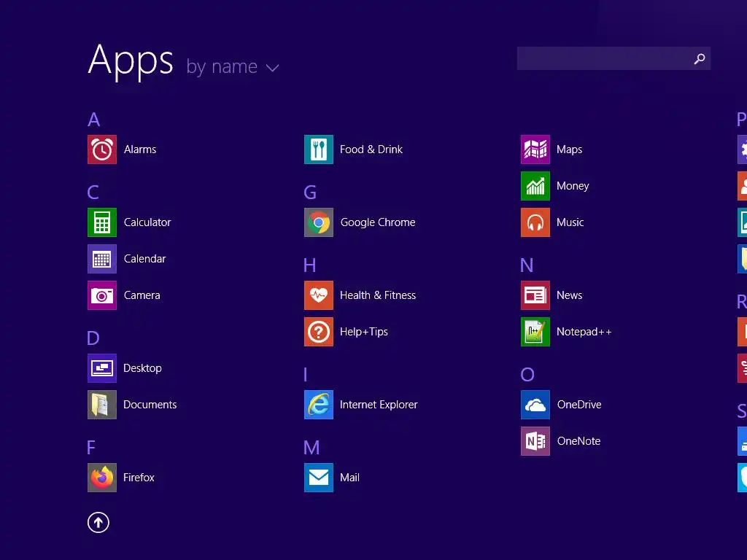Image resolution: width=747 pixels, height=560 pixels.
Task: Select the letter M group header
Action: click(x=312, y=448)
